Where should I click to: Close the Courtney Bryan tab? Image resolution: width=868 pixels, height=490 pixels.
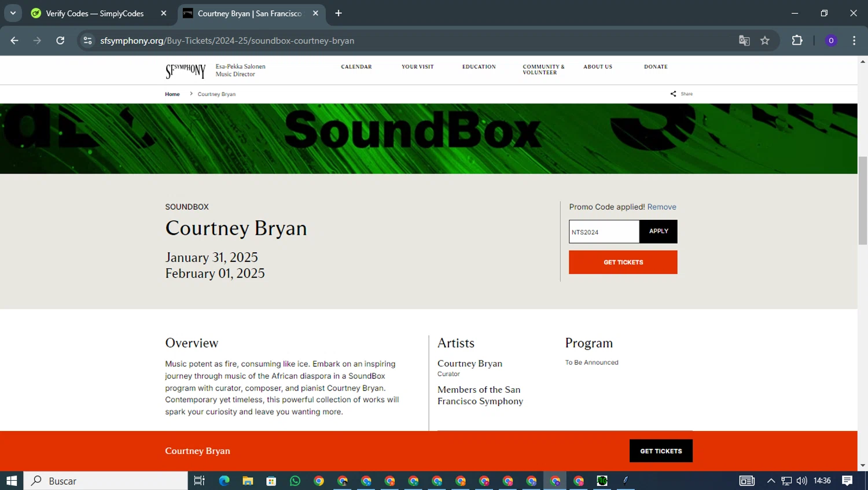click(x=315, y=13)
